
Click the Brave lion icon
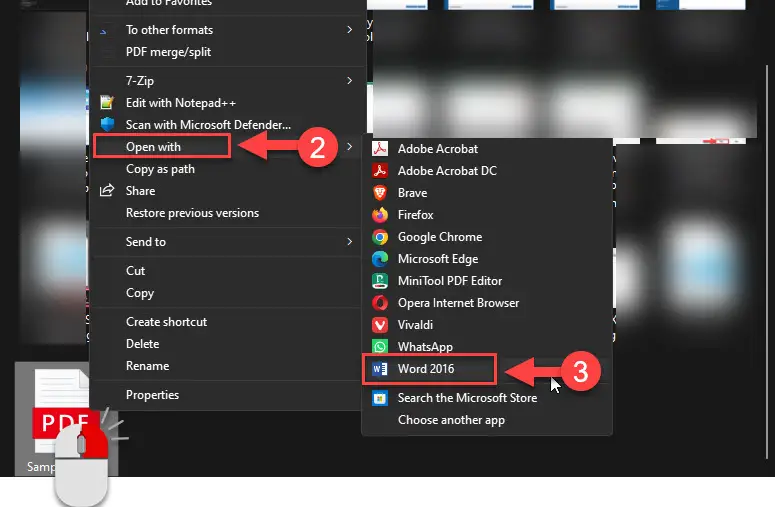380,193
